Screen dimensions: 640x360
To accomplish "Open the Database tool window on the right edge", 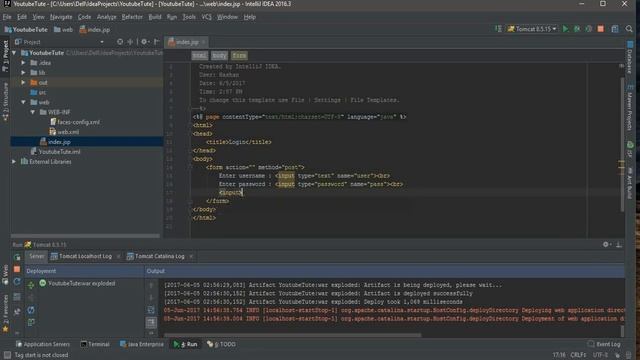I will pos(630,57).
